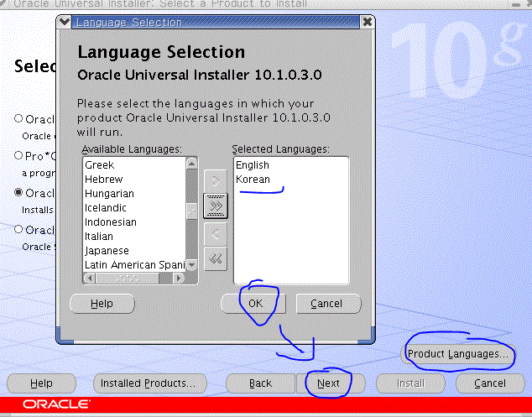Click Install in the installer window

coord(410,383)
